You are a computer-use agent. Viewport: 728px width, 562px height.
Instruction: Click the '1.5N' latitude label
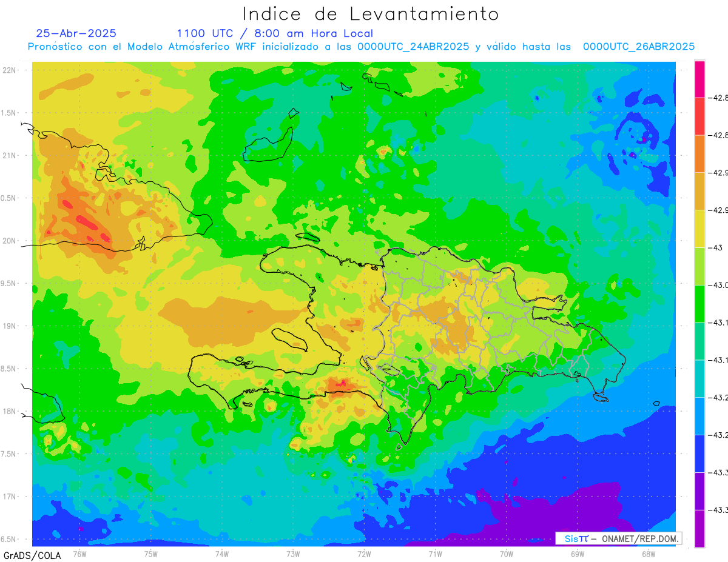click(9, 113)
